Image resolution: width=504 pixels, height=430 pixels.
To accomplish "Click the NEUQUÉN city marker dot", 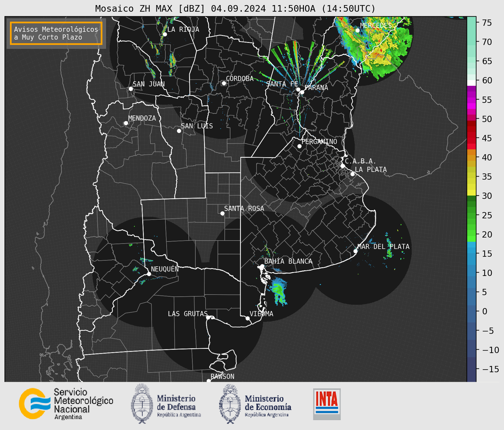I will [x=149, y=274].
